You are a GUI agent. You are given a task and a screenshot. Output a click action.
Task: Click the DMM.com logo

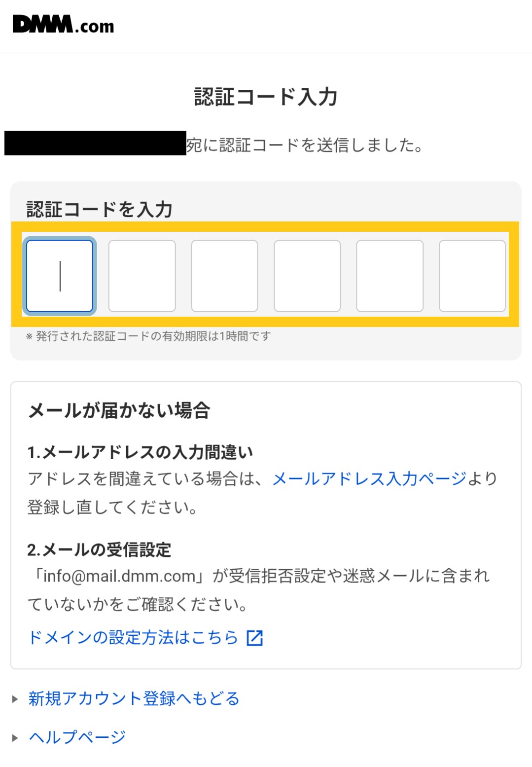pos(63,24)
